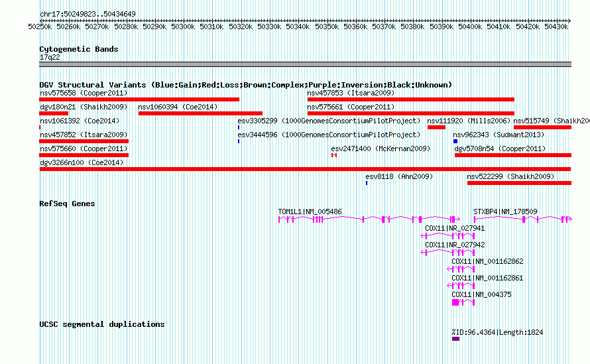Click the esv8118 (Ahn2009) blue marker
Screen dimensions: 590x364
pos(367,183)
